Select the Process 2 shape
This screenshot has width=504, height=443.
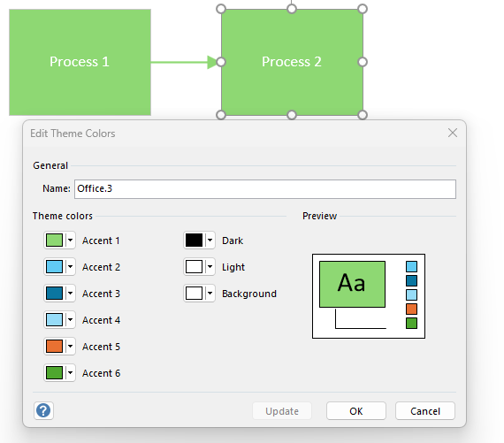(x=292, y=62)
